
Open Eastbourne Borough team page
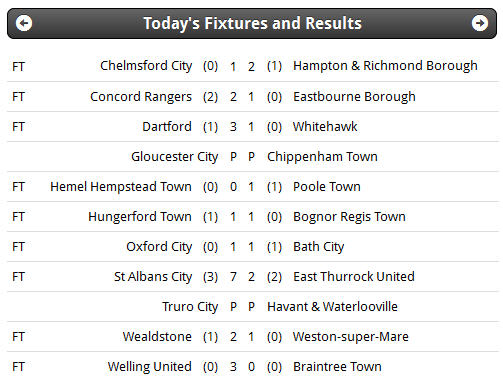[354, 97]
